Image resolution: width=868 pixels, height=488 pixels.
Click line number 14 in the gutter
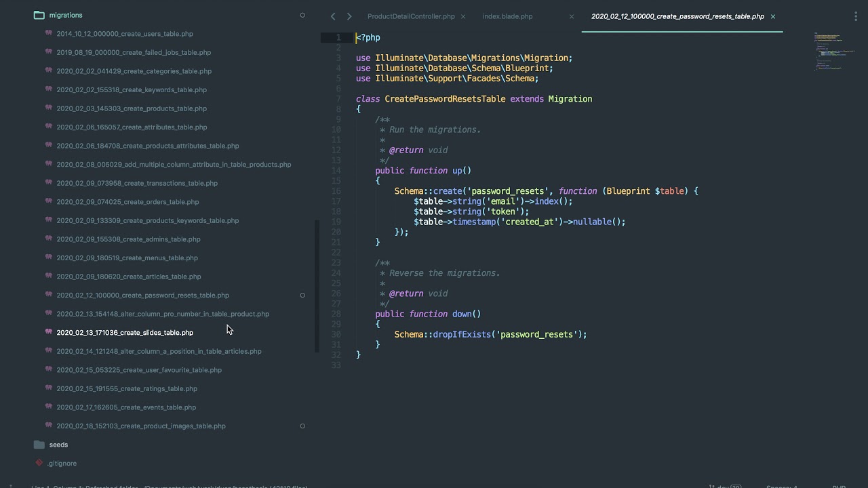pyautogui.click(x=336, y=171)
